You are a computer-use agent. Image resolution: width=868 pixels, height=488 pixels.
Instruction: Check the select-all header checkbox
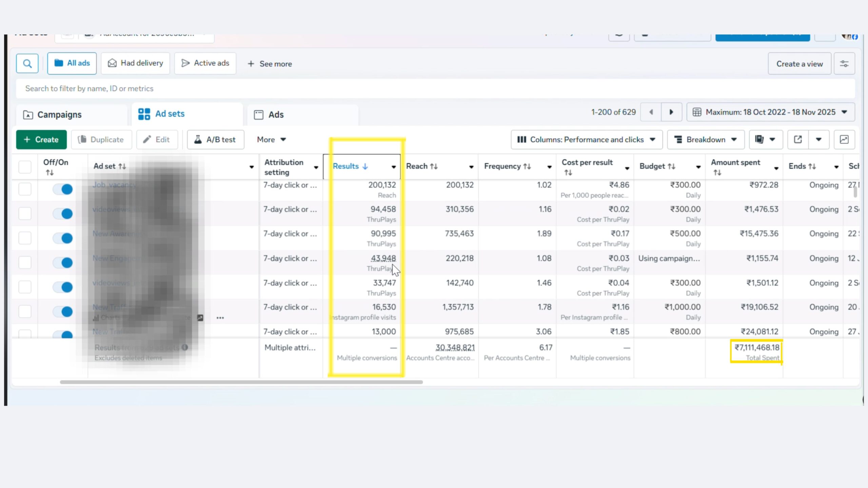click(x=25, y=167)
